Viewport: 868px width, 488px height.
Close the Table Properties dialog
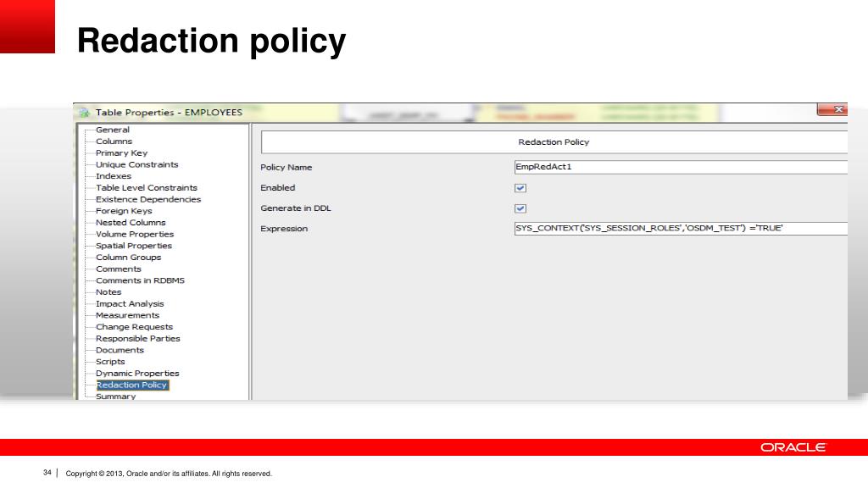832,109
